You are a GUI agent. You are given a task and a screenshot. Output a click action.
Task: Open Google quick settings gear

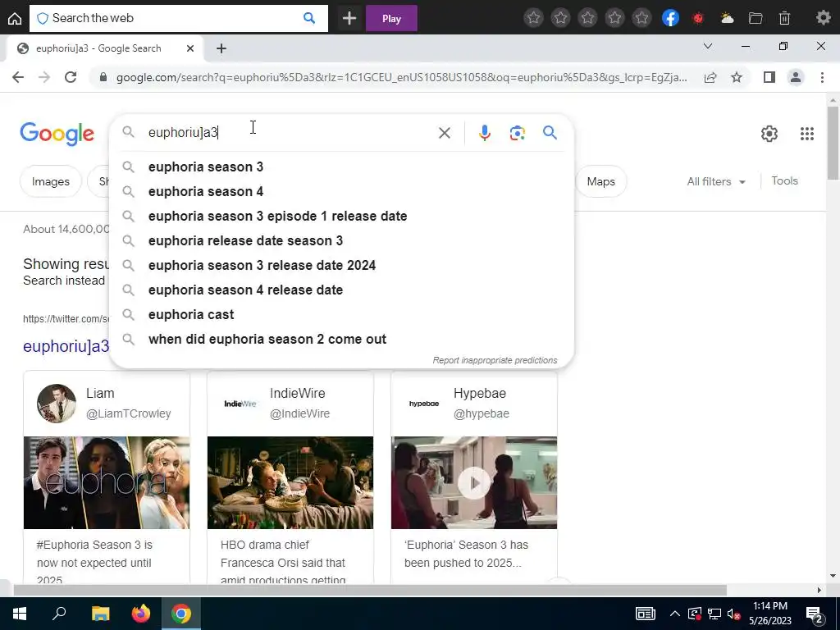point(769,134)
